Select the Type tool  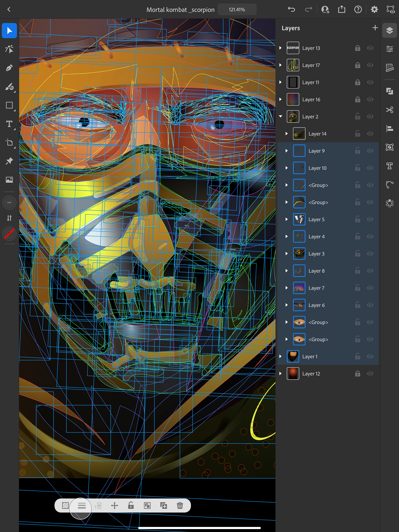(x=9, y=124)
